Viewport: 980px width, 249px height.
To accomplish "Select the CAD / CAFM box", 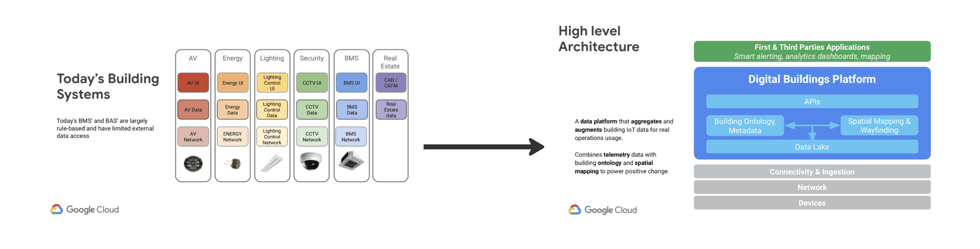I will (391, 83).
